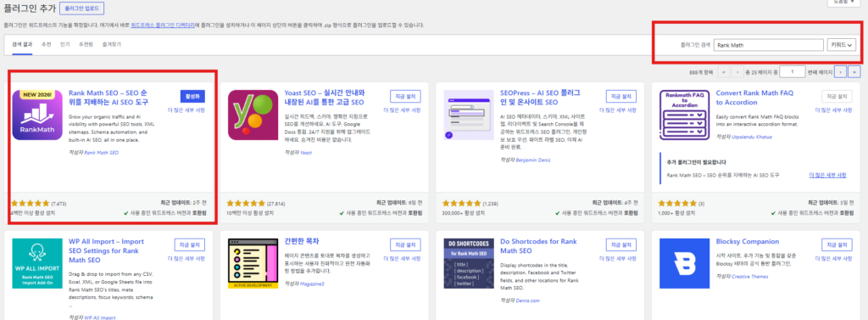The width and height of the screenshot is (868, 320).
Task: Open the Convert Rank Math FAQ icon
Action: (685, 115)
